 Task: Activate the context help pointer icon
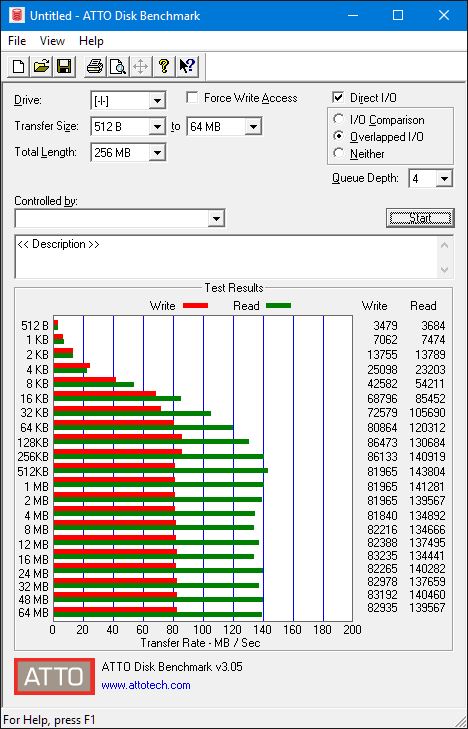tap(188, 66)
